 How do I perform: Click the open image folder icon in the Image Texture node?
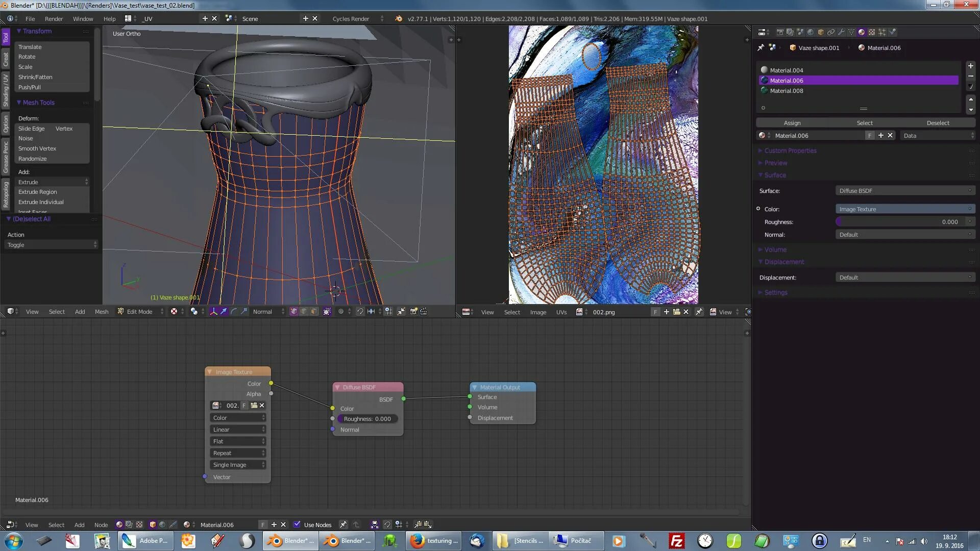(254, 406)
